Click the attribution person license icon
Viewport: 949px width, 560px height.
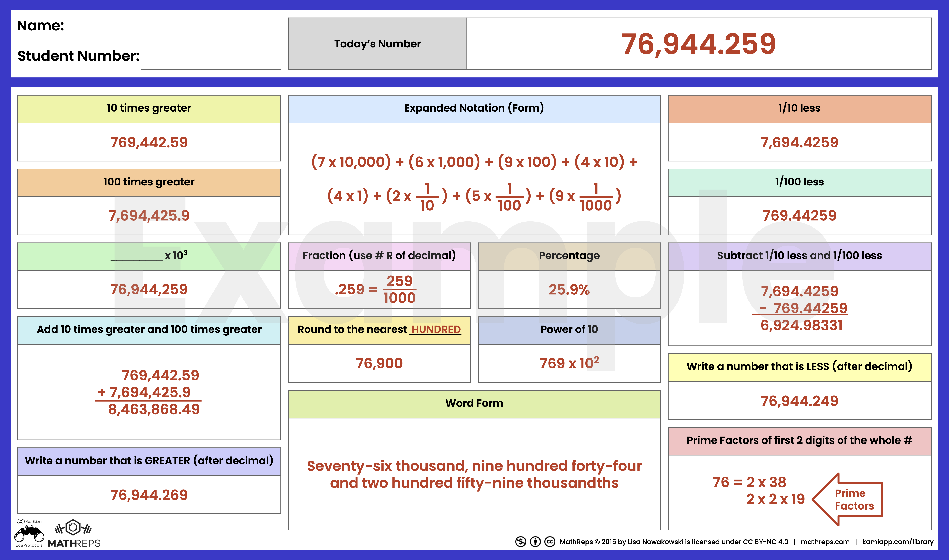[x=535, y=542]
